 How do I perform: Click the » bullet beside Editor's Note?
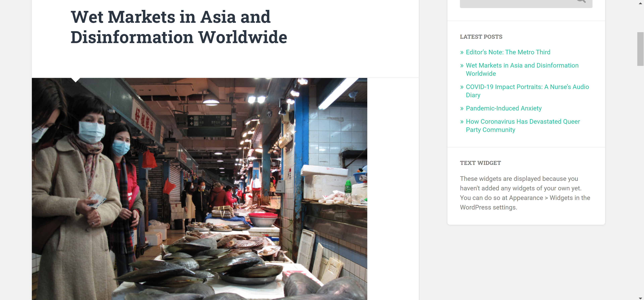(x=462, y=52)
